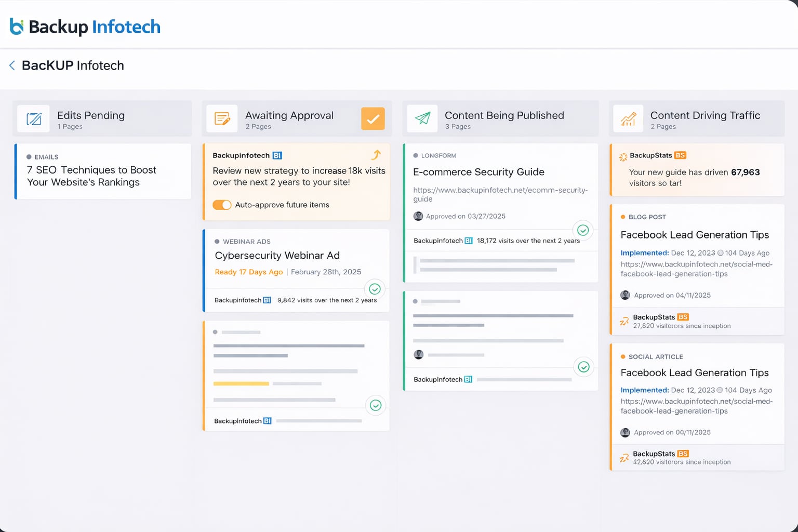Click the Backup Infotech logo

(85, 26)
